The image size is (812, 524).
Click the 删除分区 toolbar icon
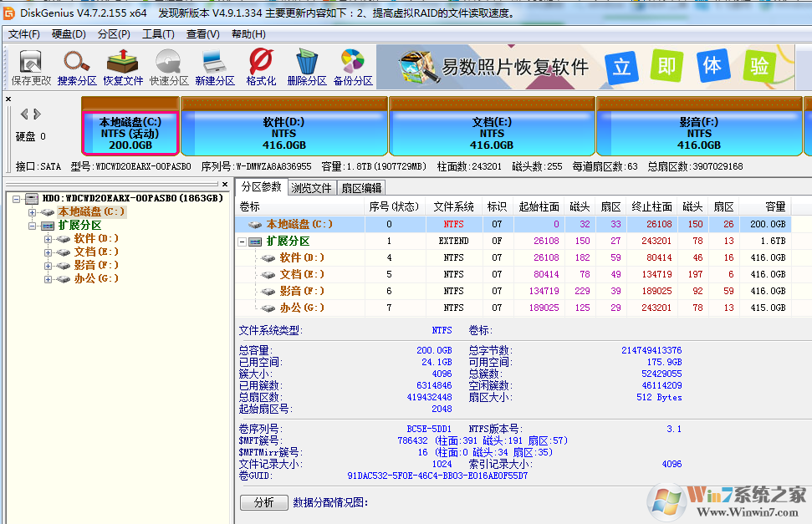click(x=306, y=66)
